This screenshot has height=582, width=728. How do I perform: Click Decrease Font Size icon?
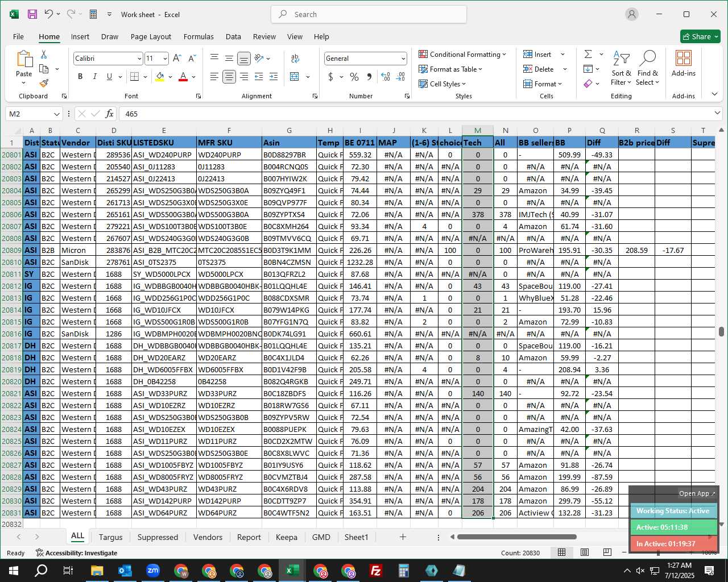192,58
